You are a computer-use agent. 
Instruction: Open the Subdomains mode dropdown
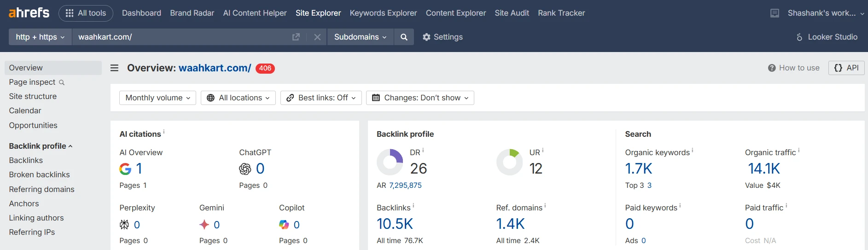[x=361, y=37]
